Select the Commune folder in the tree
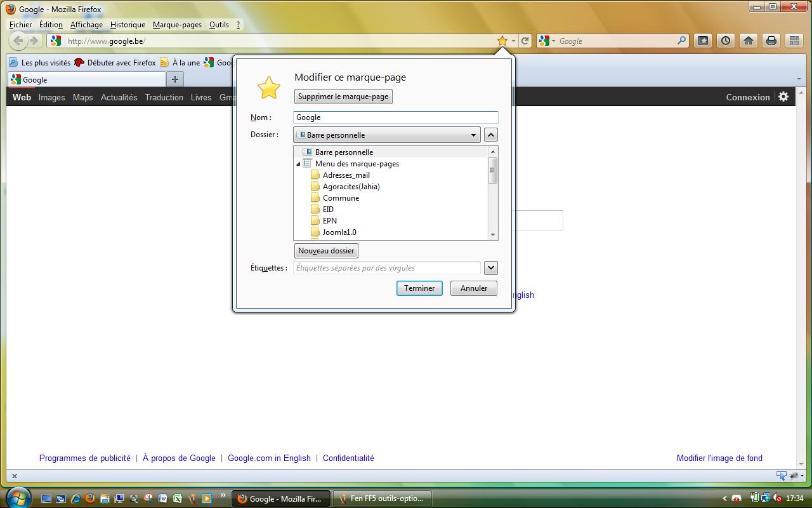This screenshot has height=508, width=812. 341,198
